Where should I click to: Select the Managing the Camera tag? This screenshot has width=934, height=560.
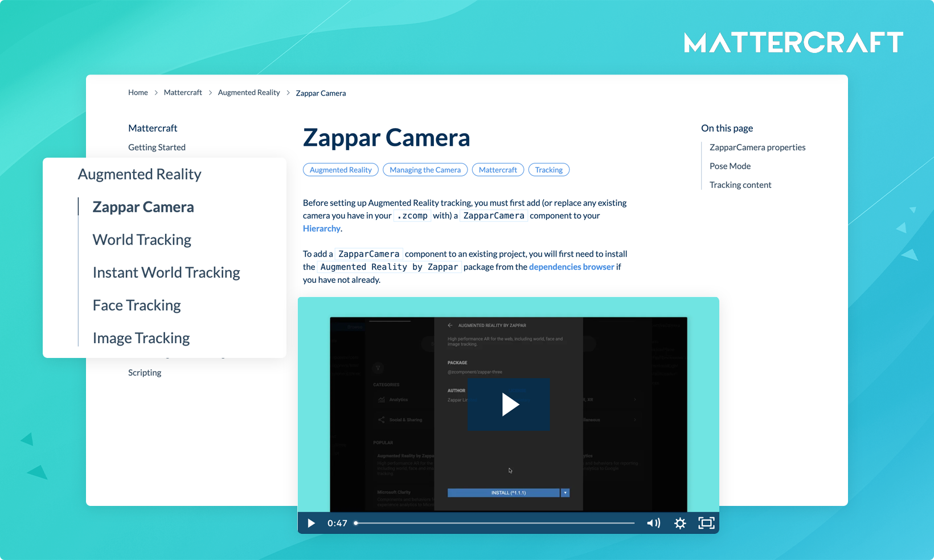pyautogui.click(x=425, y=170)
